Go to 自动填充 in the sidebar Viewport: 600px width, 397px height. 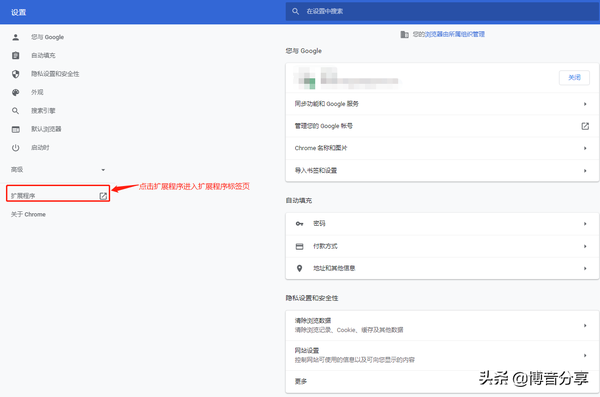coord(43,56)
